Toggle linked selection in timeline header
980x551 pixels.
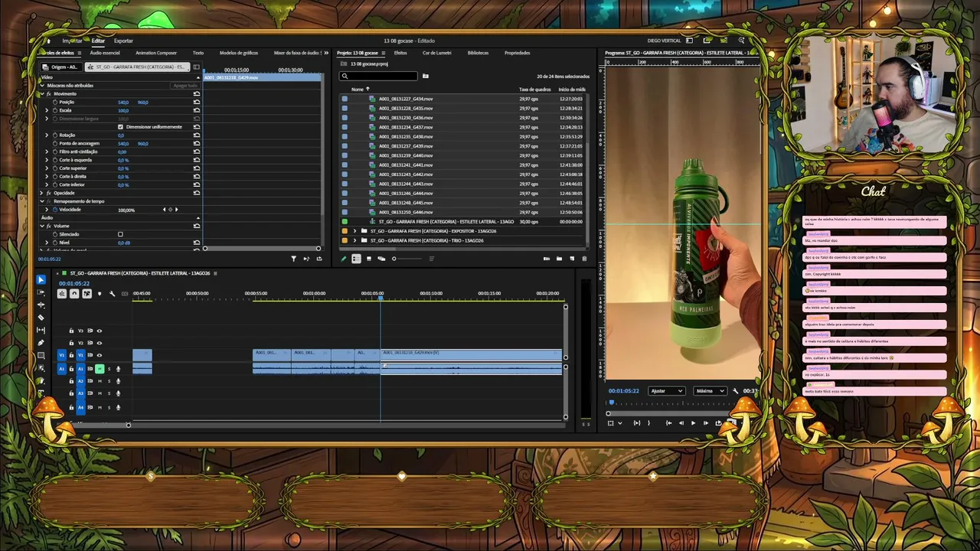tap(87, 294)
